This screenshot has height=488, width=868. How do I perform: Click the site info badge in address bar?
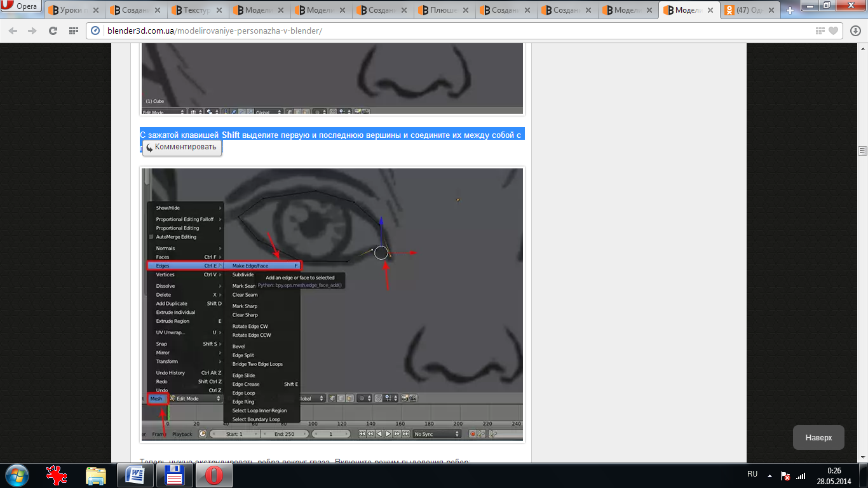(x=96, y=31)
